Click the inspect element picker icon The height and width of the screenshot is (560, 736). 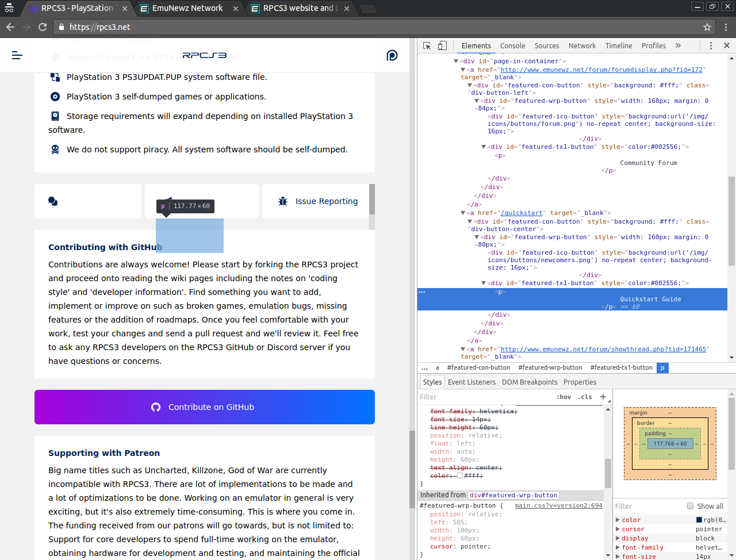tap(427, 46)
